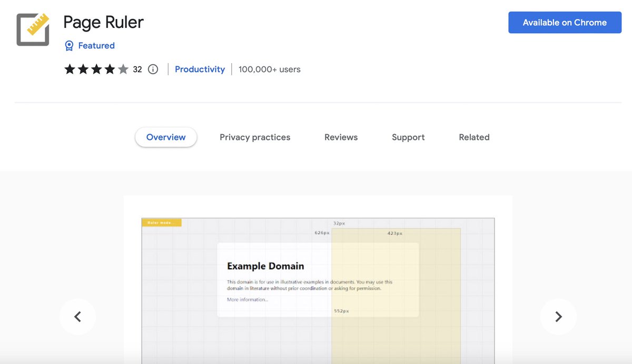The image size is (632, 364).
Task: Click the first rating star
Action: tap(69, 69)
